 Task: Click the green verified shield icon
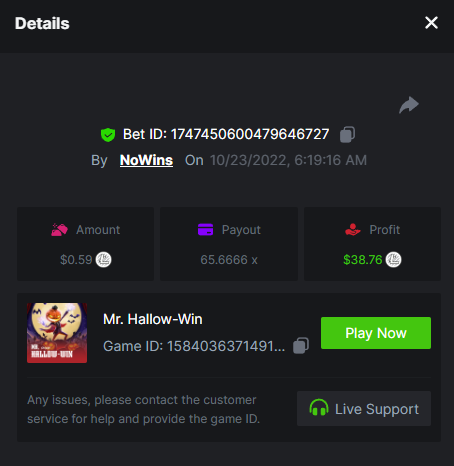coord(108,135)
